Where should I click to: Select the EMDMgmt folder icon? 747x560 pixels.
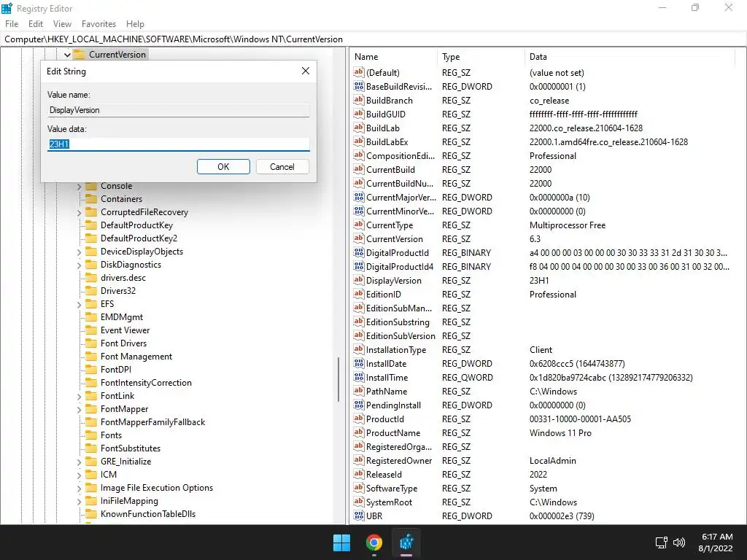91,317
